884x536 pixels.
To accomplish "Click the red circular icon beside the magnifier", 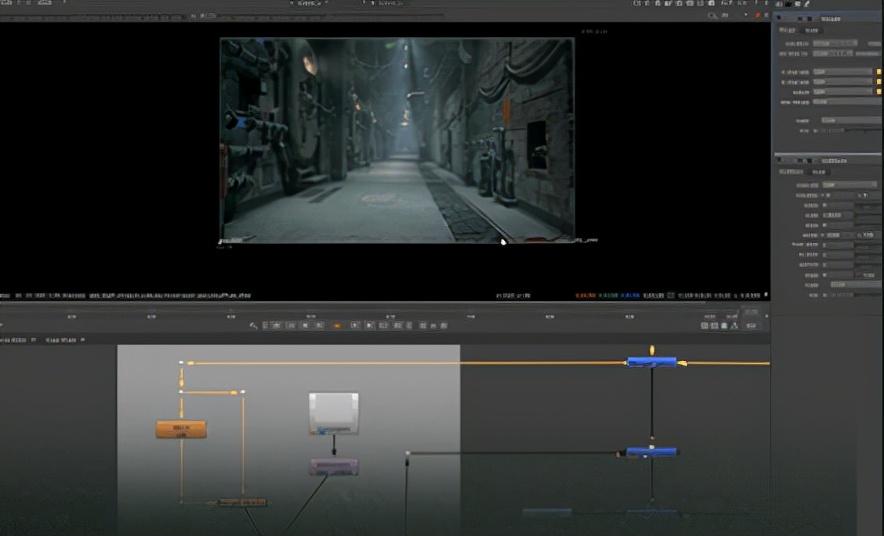I will pos(757,16).
